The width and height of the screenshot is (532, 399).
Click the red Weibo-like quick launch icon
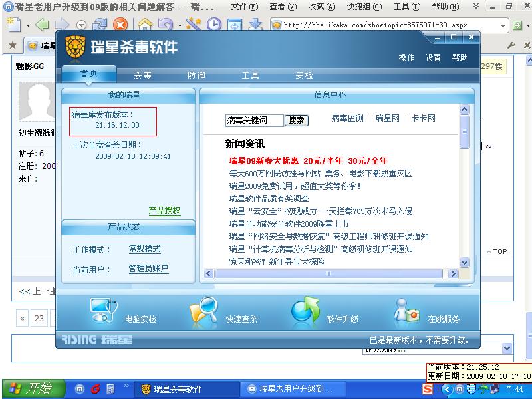click(96, 389)
